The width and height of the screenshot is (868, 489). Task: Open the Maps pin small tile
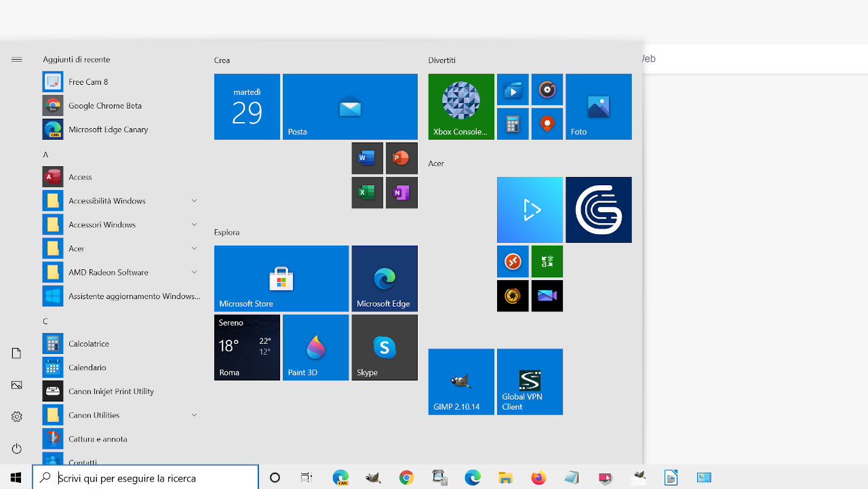pos(547,124)
